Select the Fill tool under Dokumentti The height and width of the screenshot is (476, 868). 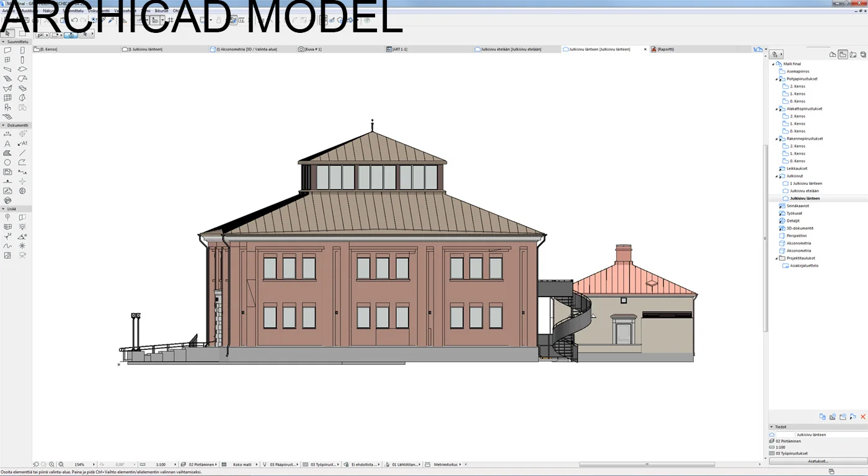[7, 153]
